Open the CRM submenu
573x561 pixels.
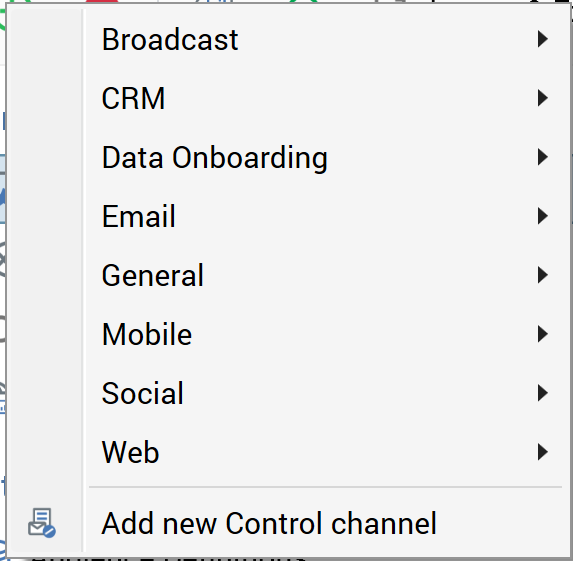coord(325,98)
